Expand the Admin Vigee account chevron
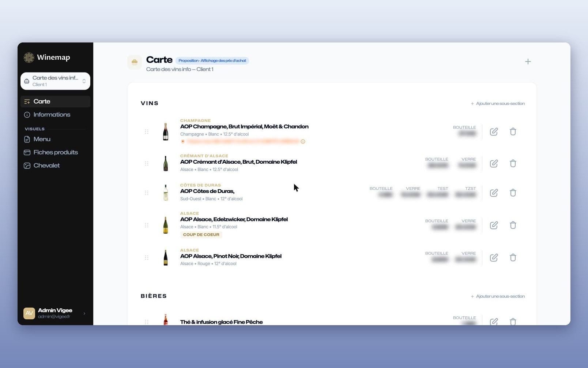 [x=84, y=313]
